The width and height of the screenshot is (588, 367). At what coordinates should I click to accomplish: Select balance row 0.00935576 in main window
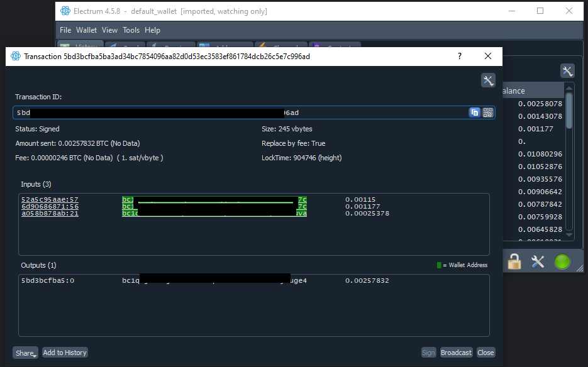pos(540,179)
